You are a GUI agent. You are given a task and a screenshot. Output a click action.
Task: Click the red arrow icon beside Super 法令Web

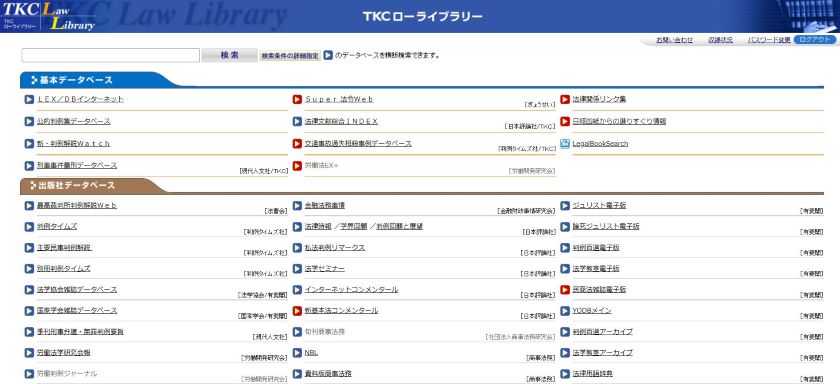297,99
